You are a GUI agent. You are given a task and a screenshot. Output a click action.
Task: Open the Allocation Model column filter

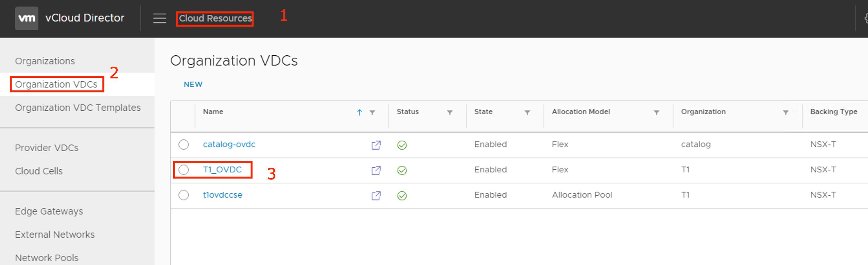(656, 112)
